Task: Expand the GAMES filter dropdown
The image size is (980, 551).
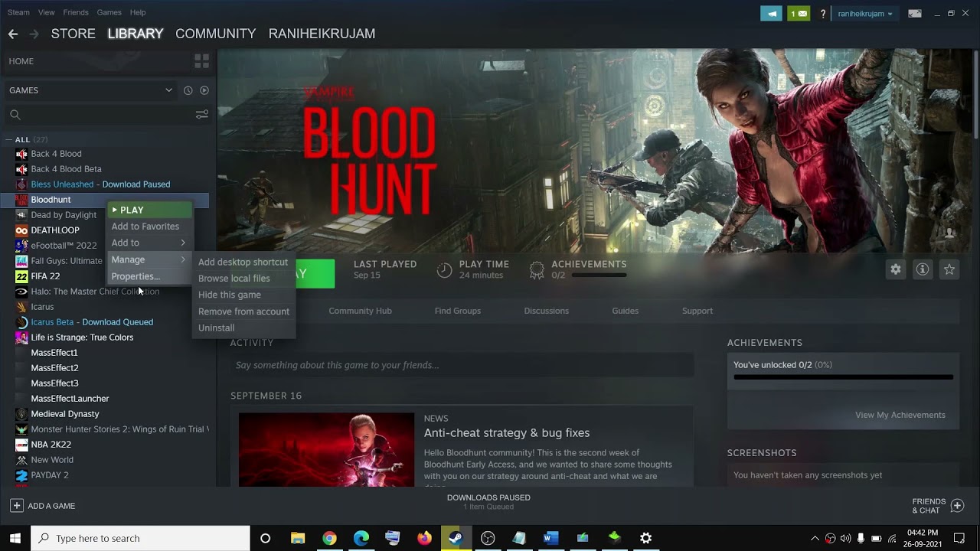Action: click(x=168, y=90)
